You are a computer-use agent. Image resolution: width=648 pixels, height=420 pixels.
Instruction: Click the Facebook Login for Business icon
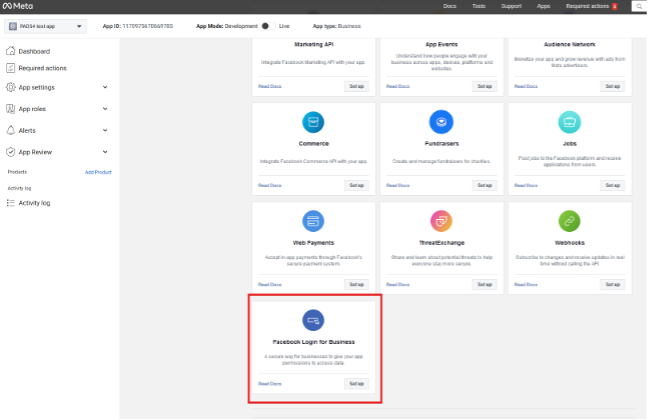[x=313, y=320]
